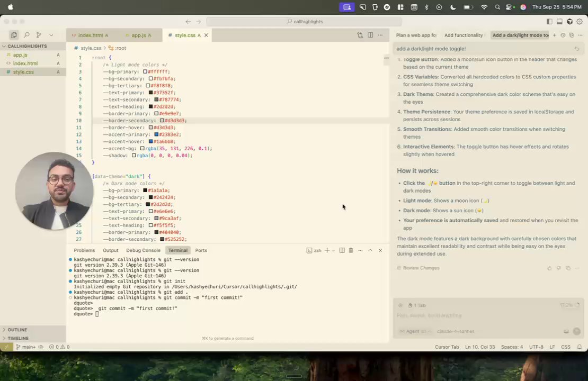Toggle the bottom panel layout icon

[x=559, y=21]
